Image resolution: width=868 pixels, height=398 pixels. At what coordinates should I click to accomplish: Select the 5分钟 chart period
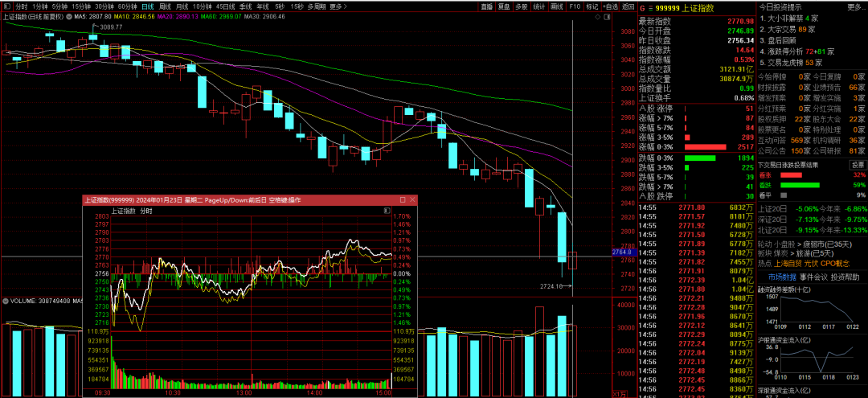[x=59, y=6]
